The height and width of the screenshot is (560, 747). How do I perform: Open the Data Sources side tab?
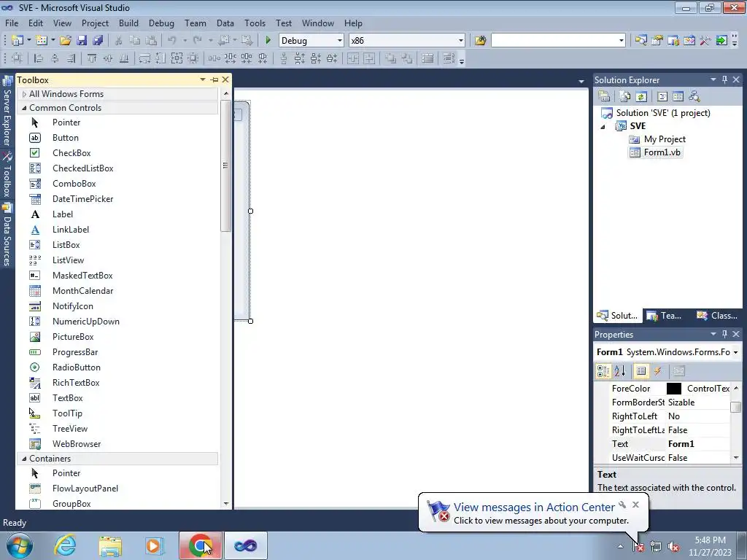coord(7,236)
